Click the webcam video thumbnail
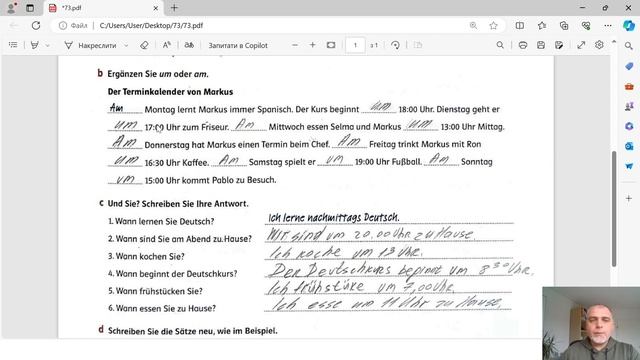This screenshot has width=640, height=360. pos(591,323)
